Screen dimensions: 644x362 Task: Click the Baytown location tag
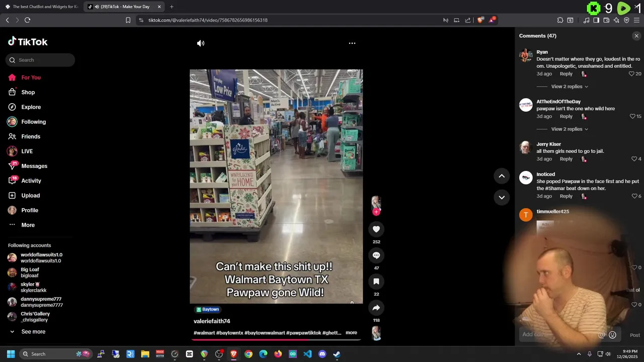(x=208, y=310)
